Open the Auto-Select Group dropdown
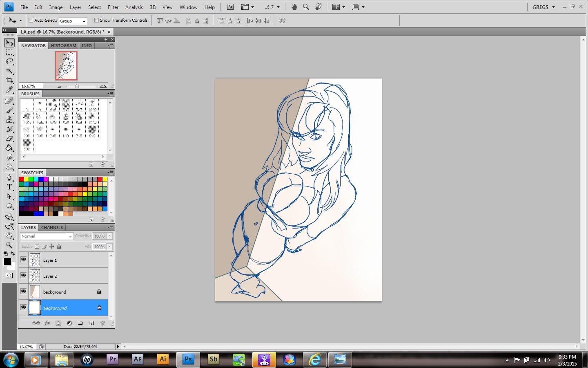Viewport: 588px width, 368px height. [x=73, y=21]
